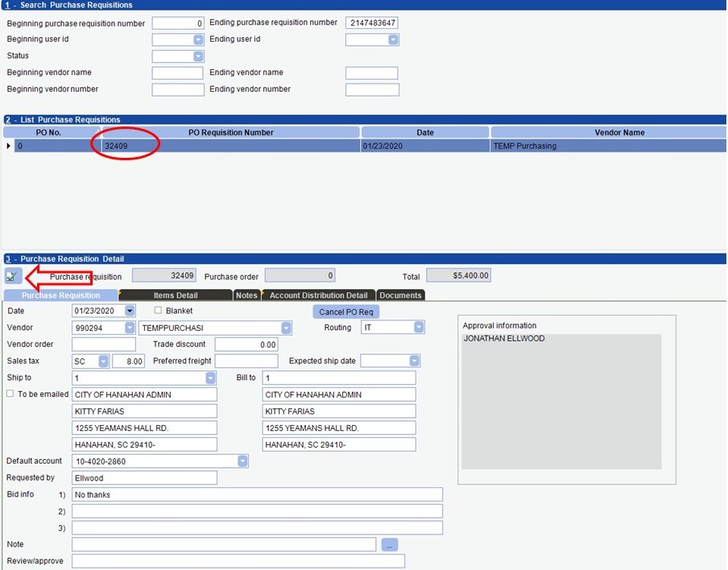The image size is (728, 570).
Task: Select the Purchase Requisition tab
Action: (61, 295)
